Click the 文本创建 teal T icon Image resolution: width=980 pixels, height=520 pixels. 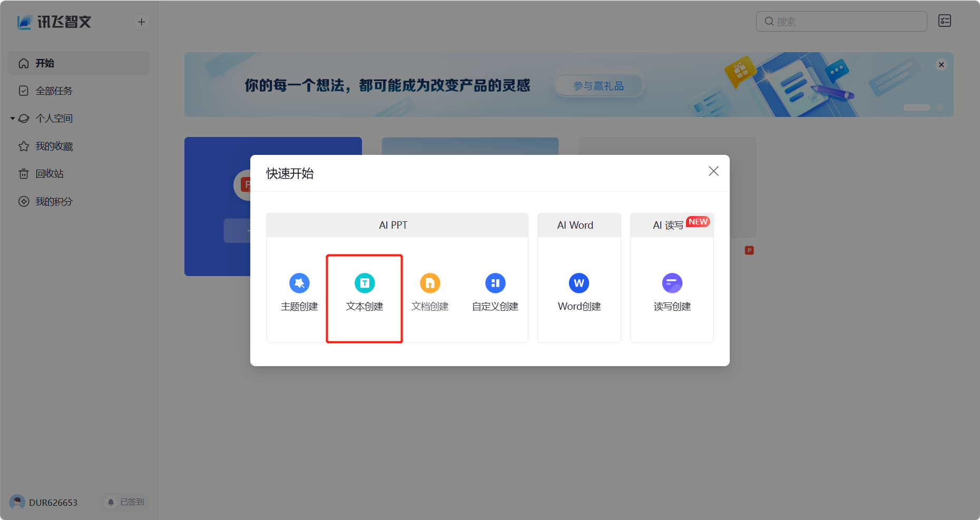[x=365, y=283]
